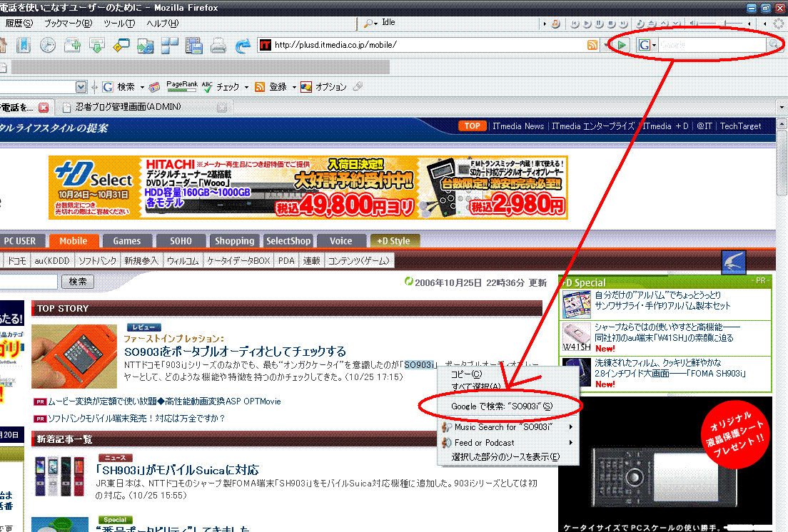Open the Games site tab
The image size is (788, 532).
click(x=126, y=241)
